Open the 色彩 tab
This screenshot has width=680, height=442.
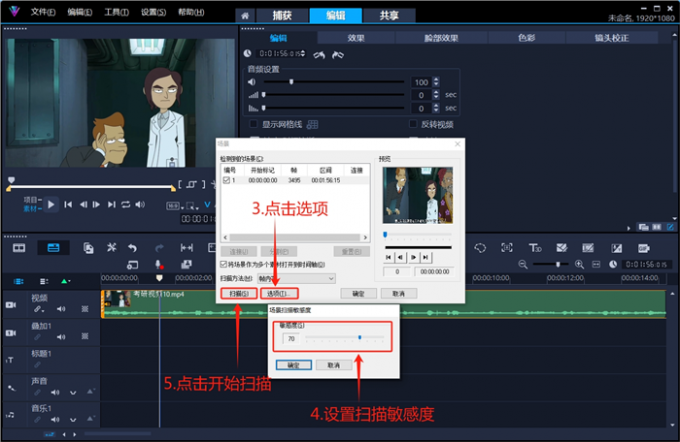526,38
